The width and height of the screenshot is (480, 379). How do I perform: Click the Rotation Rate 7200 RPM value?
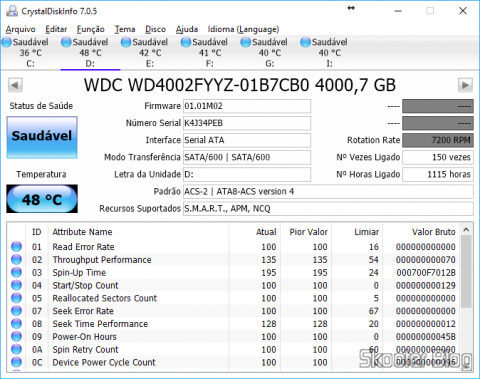point(438,140)
